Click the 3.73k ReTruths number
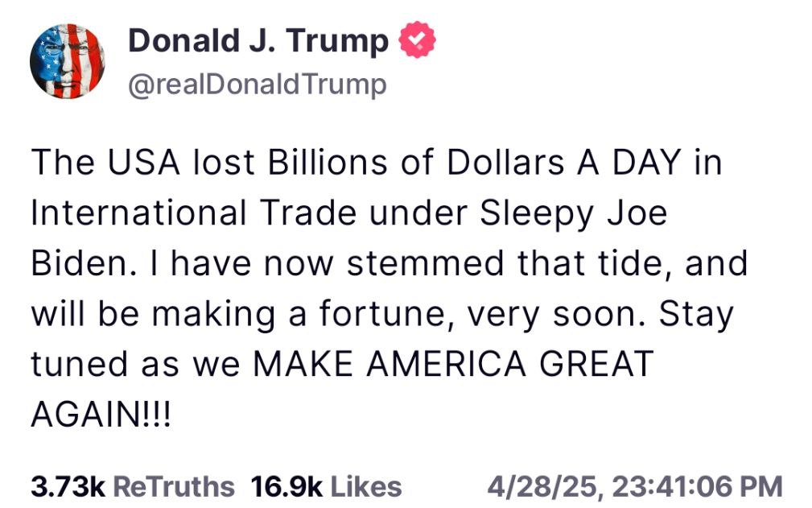Image resolution: width=812 pixels, height=508 pixels. [x=68, y=487]
